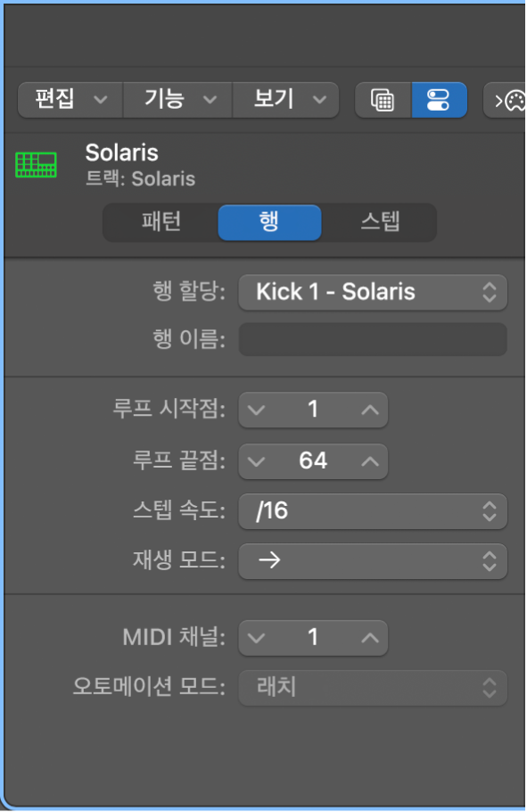The height and width of the screenshot is (812, 527).
Task: Click the increment arrow for 루프 끝점
Action: [367, 461]
